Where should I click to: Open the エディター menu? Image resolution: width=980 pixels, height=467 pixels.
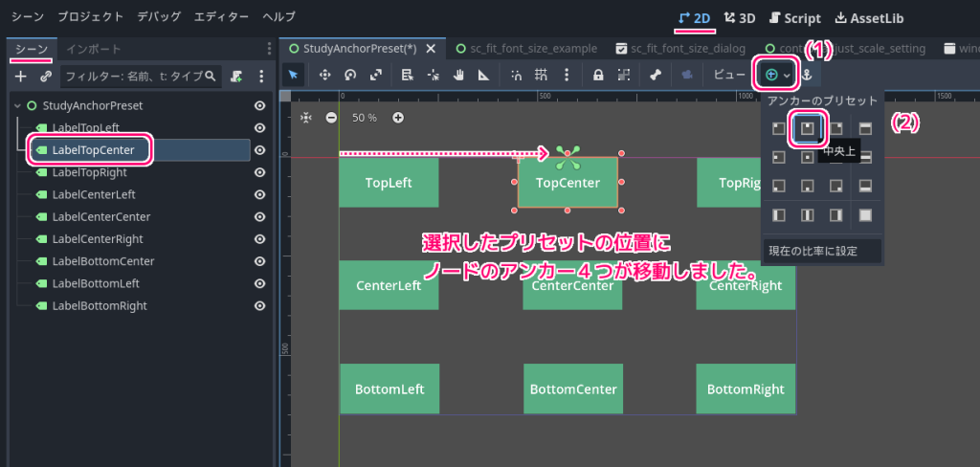pyautogui.click(x=221, y=17)
